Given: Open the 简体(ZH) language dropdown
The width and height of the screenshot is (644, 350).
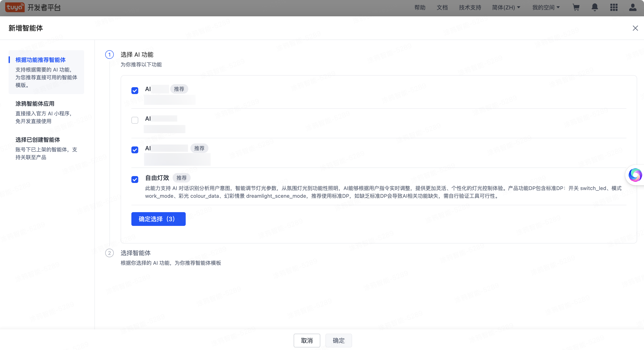Looking at the screenshot, I should 506,8.
